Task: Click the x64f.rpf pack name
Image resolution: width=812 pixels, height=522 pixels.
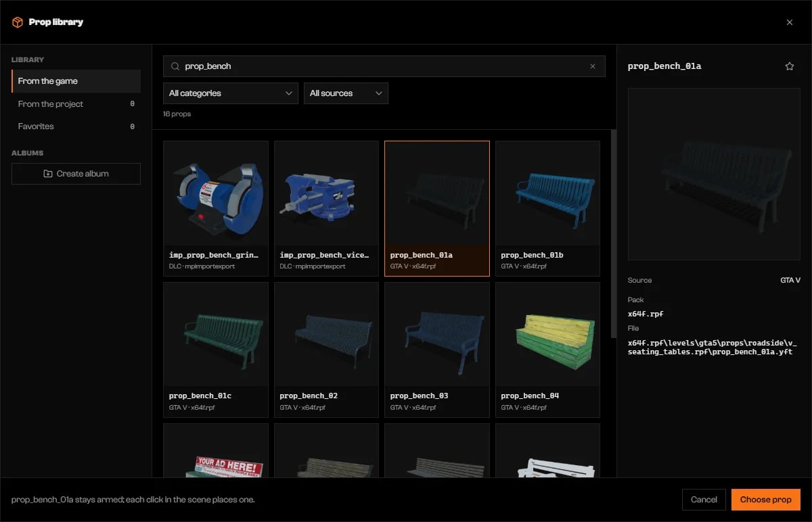Action: tap(646, 314)
